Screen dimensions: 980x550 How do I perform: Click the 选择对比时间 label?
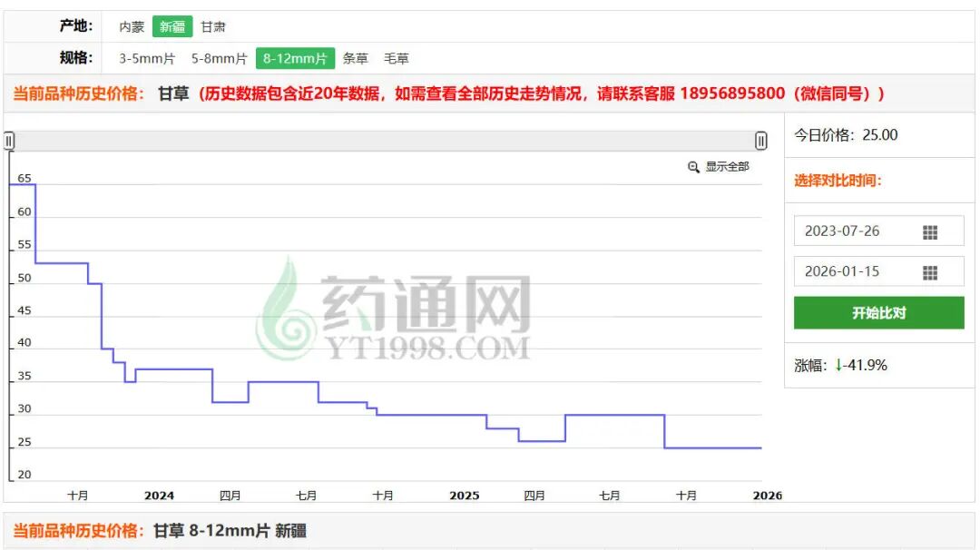point(838,181)
